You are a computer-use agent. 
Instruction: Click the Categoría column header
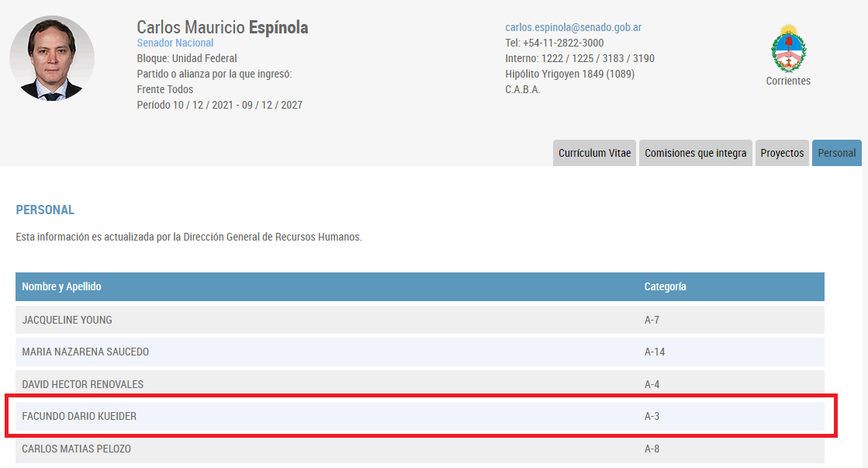click(x=665, y=286)
